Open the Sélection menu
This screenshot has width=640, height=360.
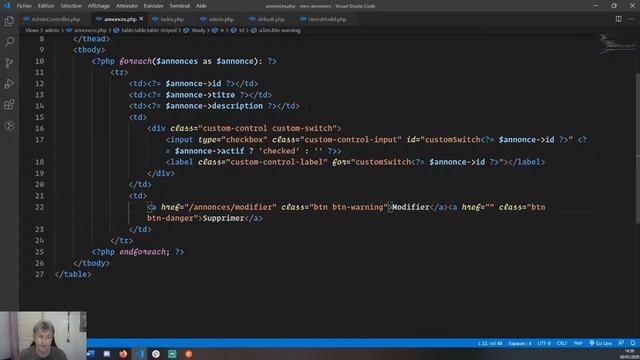click(71, 6)
